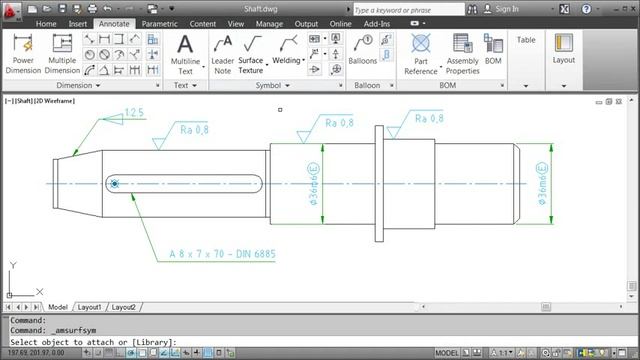The height and width of the screenshot is (360, 640).
Task: Open Surface Texture dropdown arrow
Action: click(267, 65)
